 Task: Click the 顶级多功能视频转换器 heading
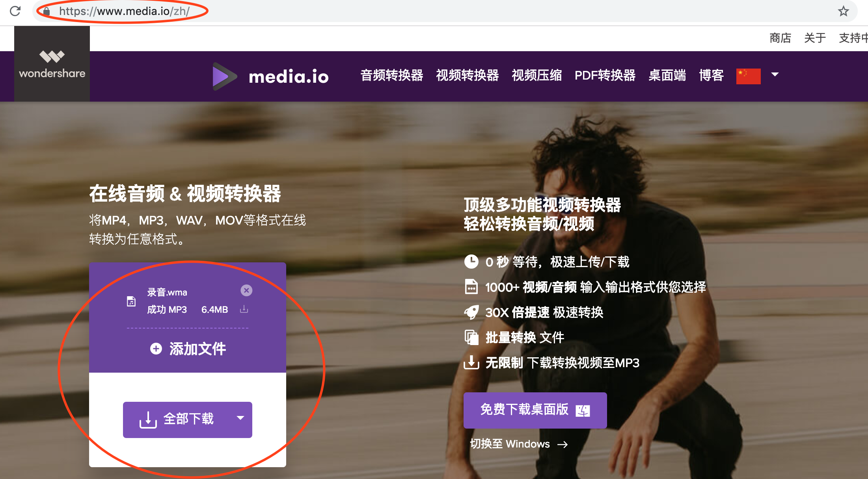click(x=542, y=205)
